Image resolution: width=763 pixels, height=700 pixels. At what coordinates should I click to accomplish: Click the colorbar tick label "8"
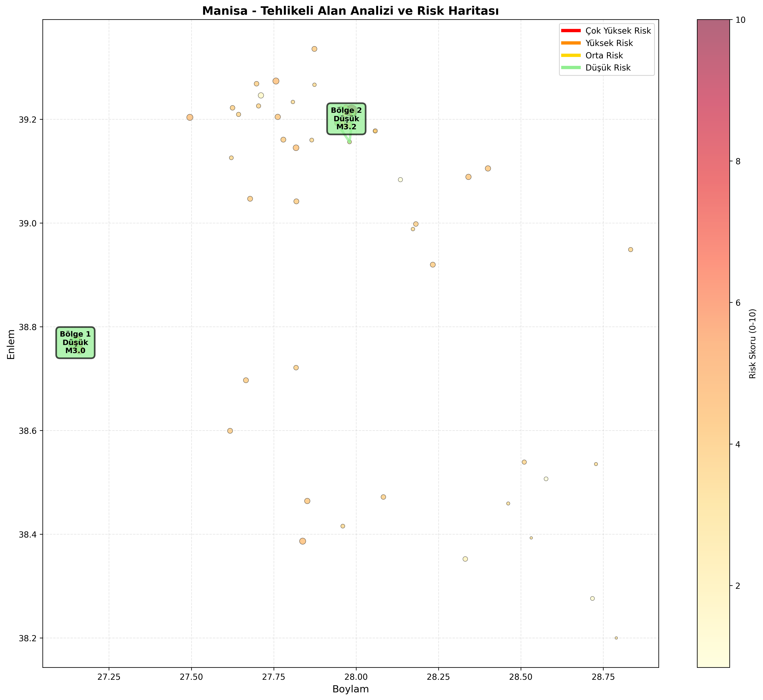click(x=738, y=161)
